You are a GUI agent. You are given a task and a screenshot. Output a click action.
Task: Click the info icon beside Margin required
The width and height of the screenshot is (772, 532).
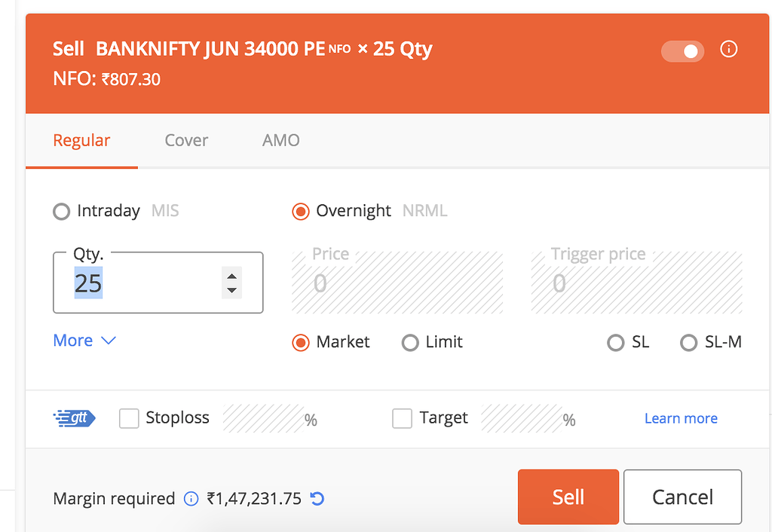tap(190, 499)
